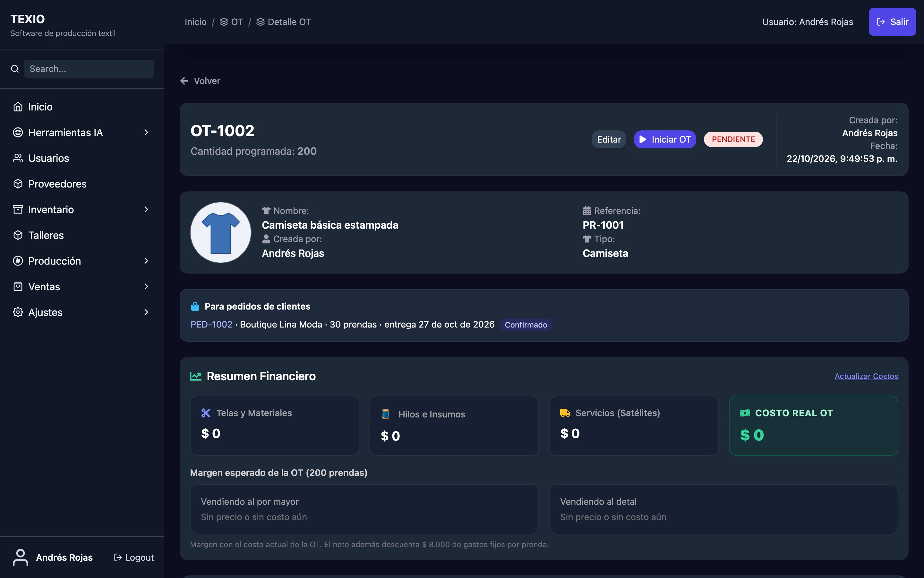924x578 pixels.
Task: Click the Inicio breadcrumb link
Action: 195,22
